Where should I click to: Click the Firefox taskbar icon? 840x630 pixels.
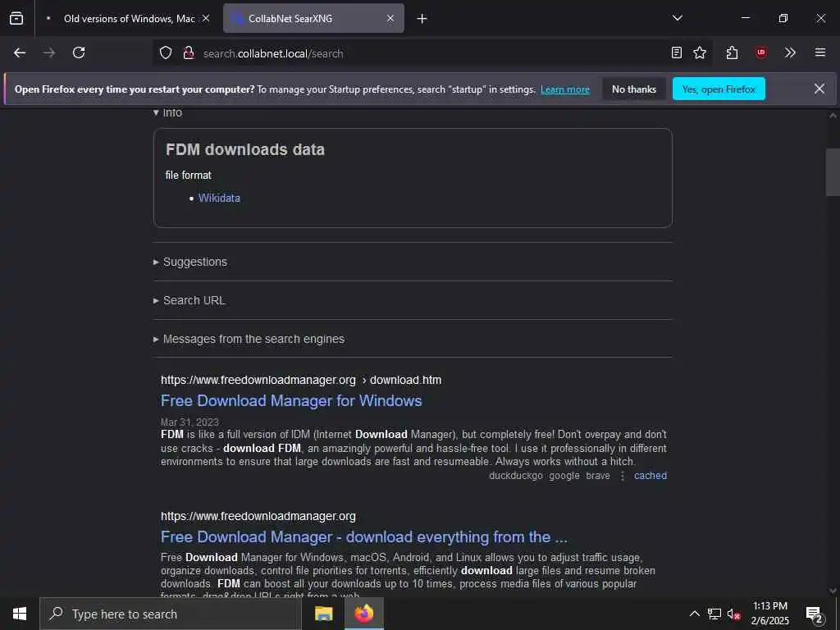363,614
